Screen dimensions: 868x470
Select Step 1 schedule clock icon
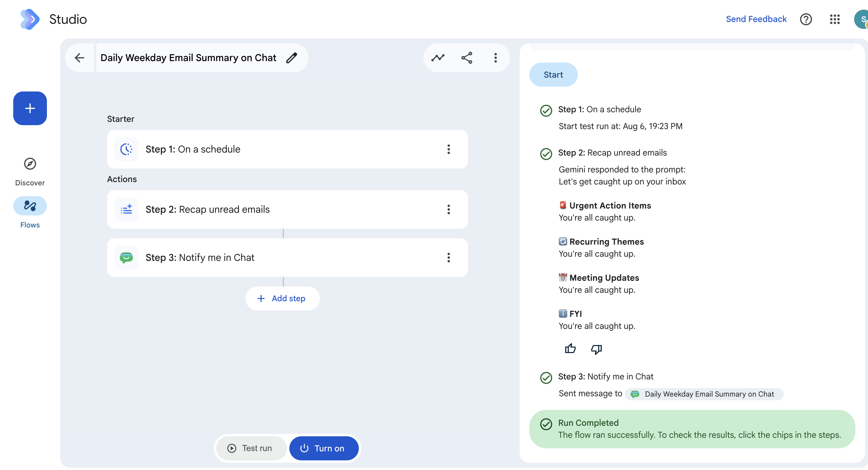pyautogui.click(x=126, y=149)
